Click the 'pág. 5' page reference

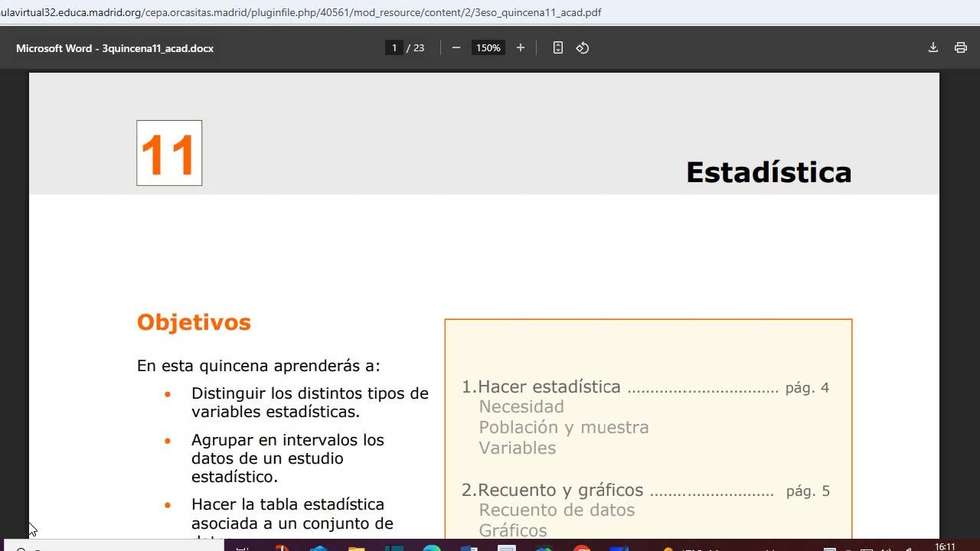[808, 491]
